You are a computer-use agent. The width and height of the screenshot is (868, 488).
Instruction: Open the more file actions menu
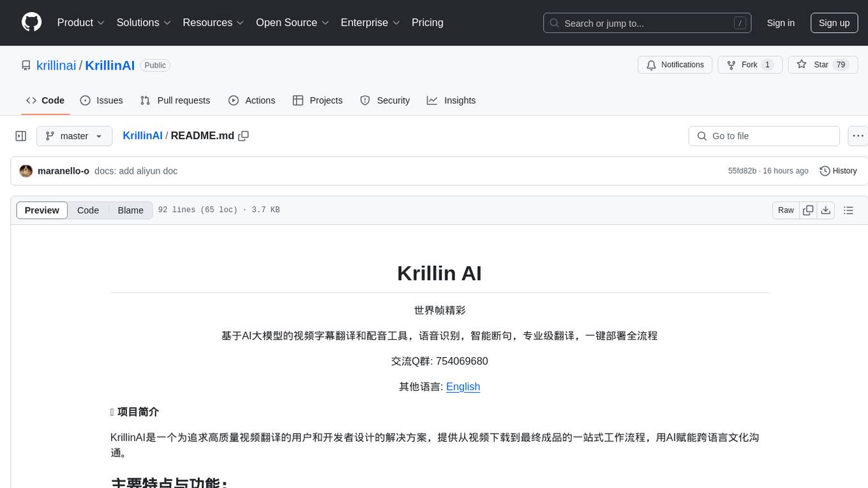858,136
